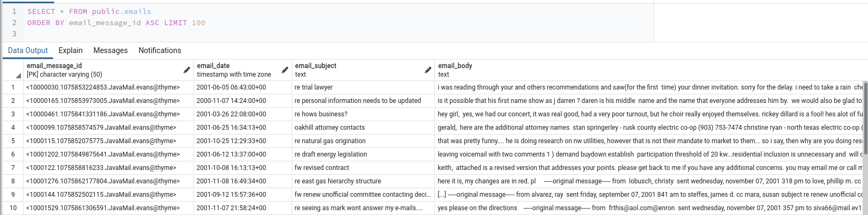Switch to the Notifications tab
Viewport: 868px width, 215px height.
160,50
